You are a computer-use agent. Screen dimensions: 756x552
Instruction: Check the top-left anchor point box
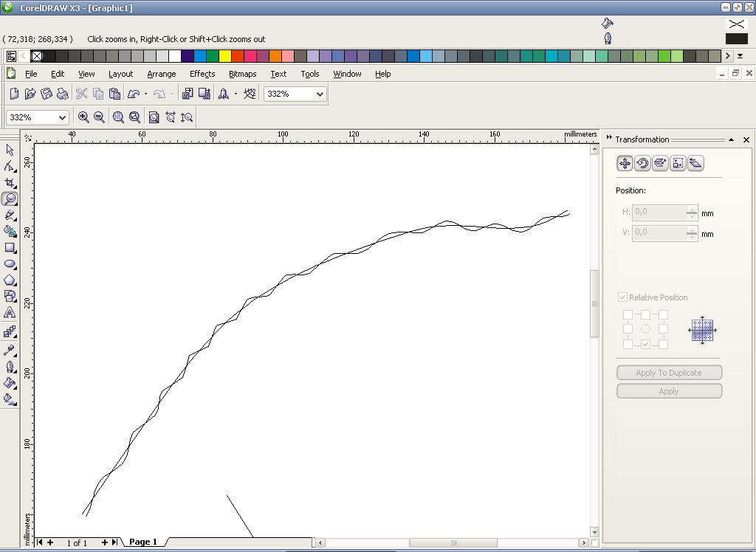click(x=628, y=315)
